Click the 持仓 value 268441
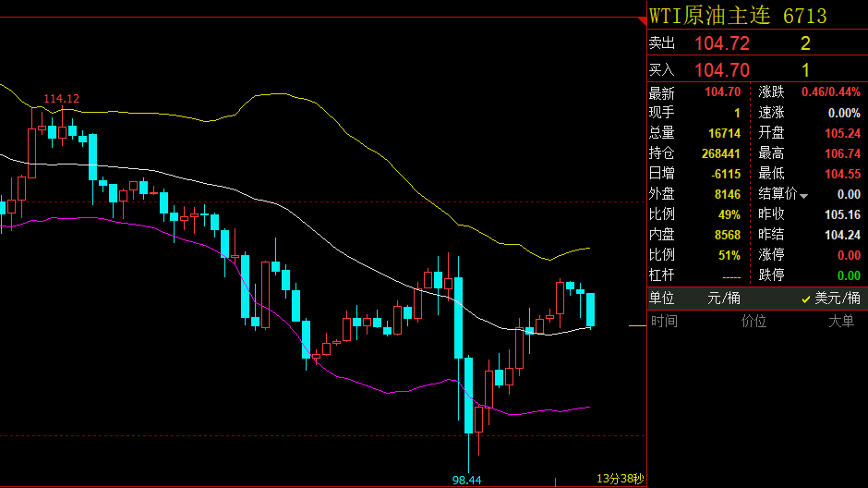Image resolution: width=868 pixels, height=488 pixels. coord(721,153)
